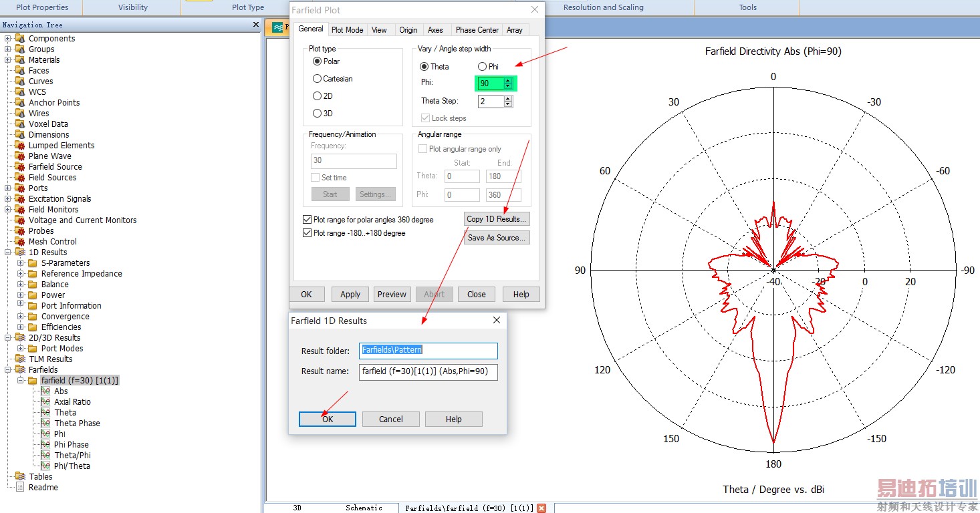The image size is (980, 513).
Task: Click the Axial Ratio result icon
Action: (x=45, y=402)
